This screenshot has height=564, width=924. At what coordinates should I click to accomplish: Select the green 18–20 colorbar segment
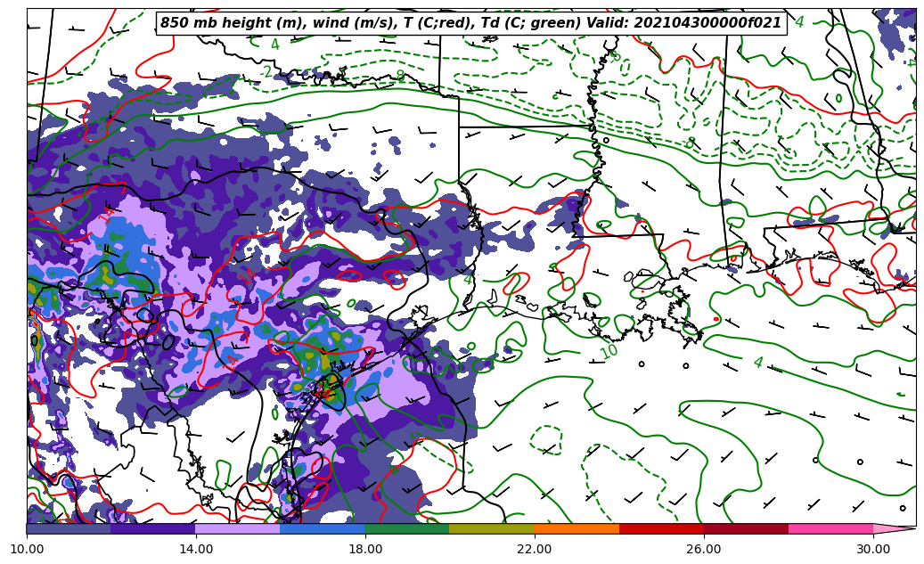[x=407, y=528]
